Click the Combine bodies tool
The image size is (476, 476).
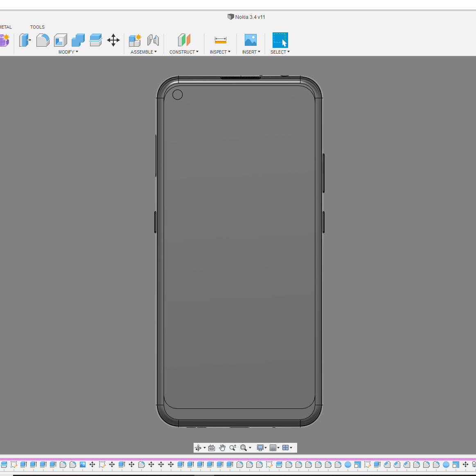point(78,40)
